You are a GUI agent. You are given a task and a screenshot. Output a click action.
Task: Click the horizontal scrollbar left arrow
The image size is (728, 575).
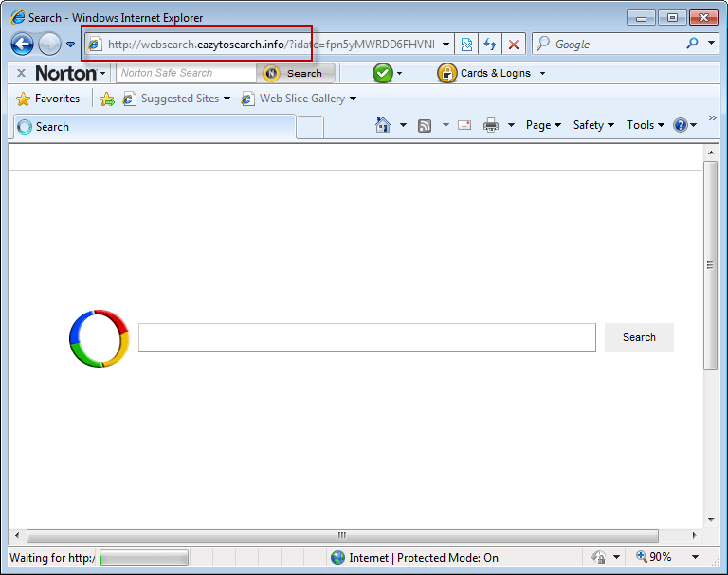click(x=17, y=535)
